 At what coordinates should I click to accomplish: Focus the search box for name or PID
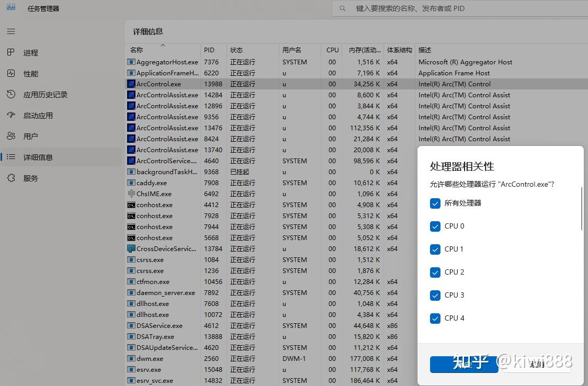[460, 8]
